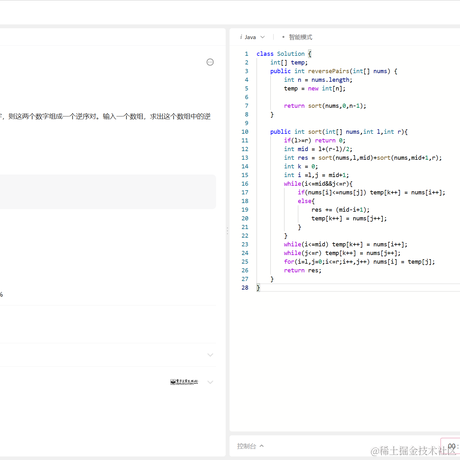460x460 pixels.
Task: Click the 'for(i=l,j=0;i<=r;i++,j++)' line
Action: tap(359, 262)
